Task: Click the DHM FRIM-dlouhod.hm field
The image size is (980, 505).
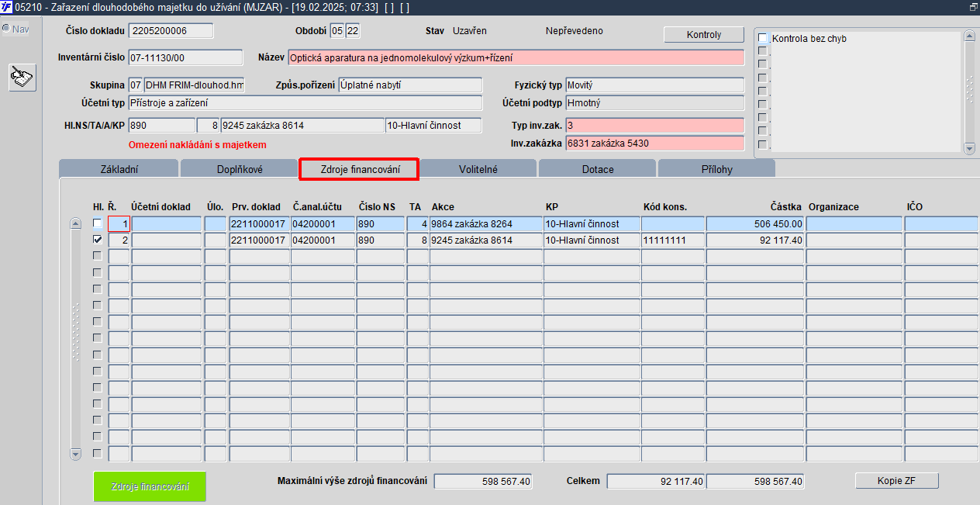Action: tap(194, 85)
